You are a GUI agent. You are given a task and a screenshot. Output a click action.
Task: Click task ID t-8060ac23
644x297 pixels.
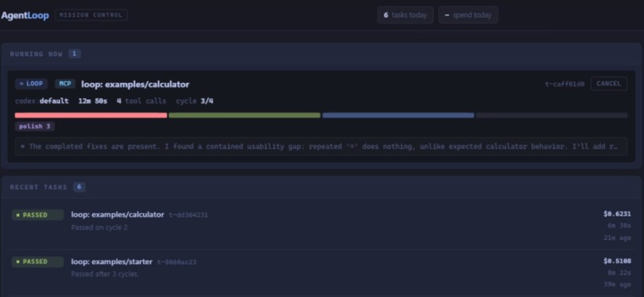[177, 262]
